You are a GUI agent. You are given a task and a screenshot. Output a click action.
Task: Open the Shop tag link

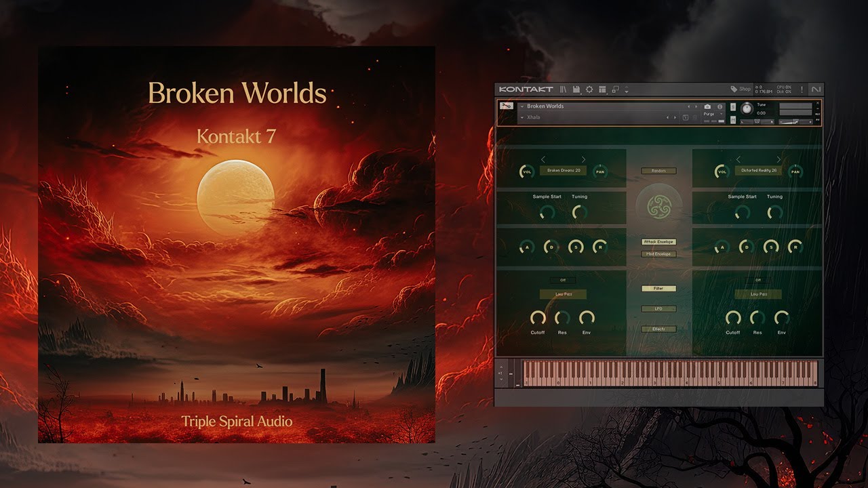[741, 89]
